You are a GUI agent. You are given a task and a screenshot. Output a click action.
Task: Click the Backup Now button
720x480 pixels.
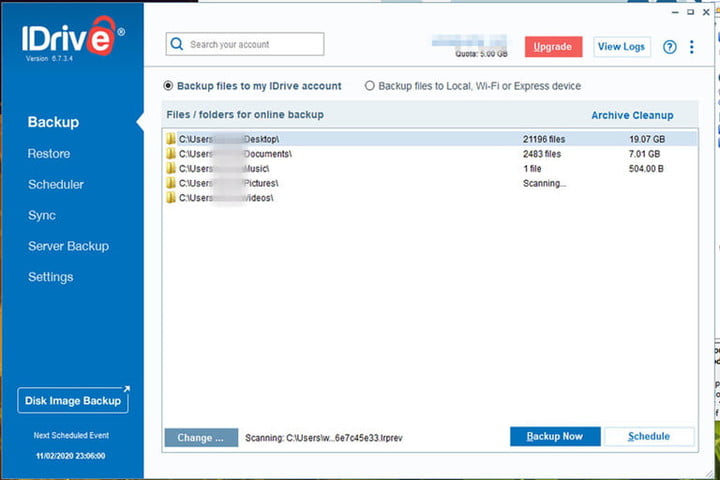coord(555,436)
